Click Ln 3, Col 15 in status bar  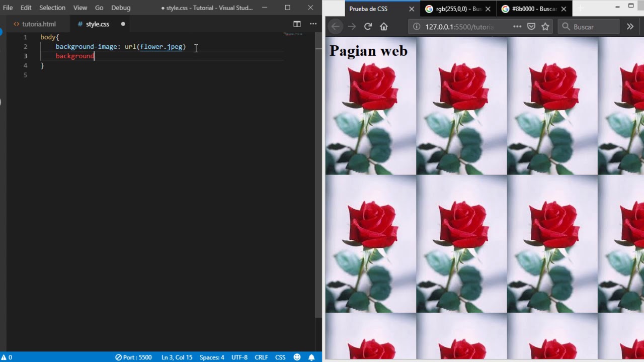click(x=177, y=357)
